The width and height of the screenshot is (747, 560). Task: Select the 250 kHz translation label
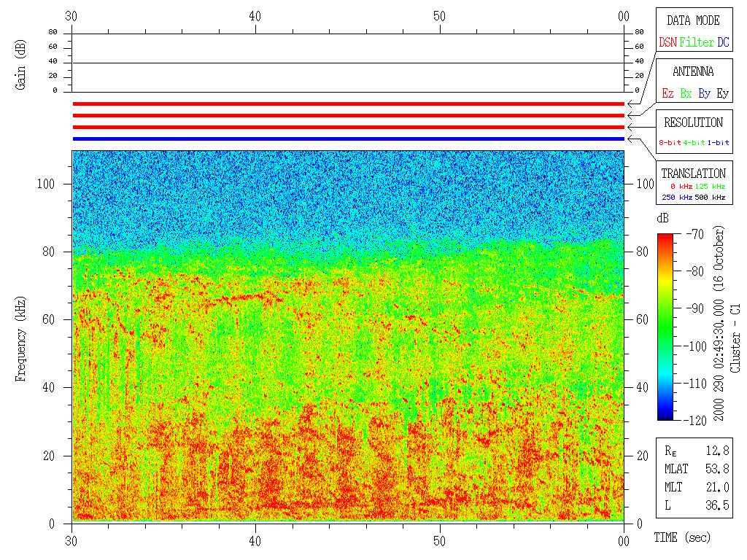pyautogui.click(x=677, y=197)
